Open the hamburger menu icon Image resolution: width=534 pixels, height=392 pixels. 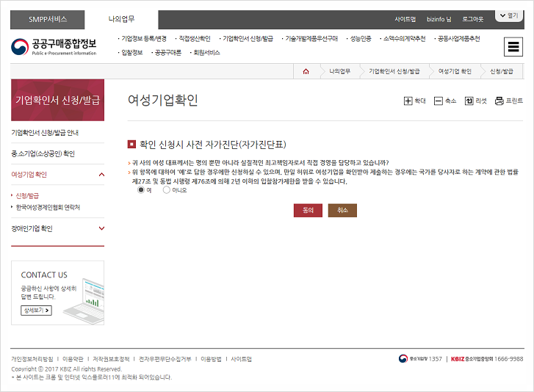click(513, 47)
